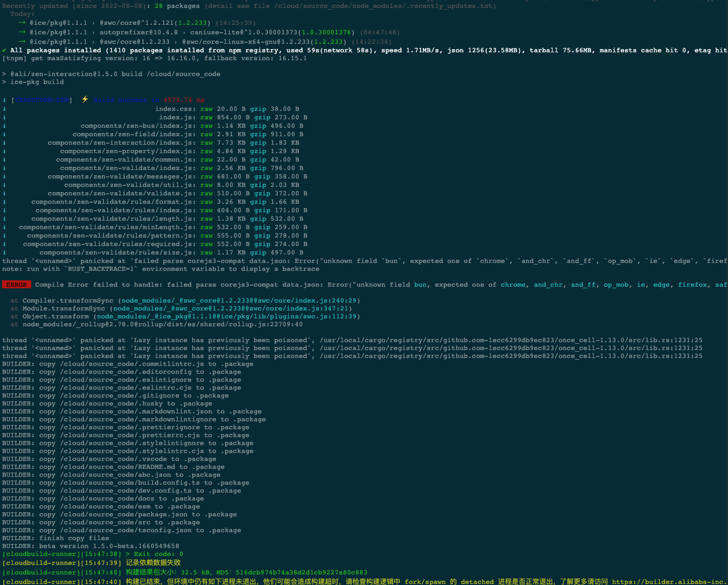Click 'components/zen-property/index.js:' file path
Screen dimensions: 728x585
[x=128, y=151]
